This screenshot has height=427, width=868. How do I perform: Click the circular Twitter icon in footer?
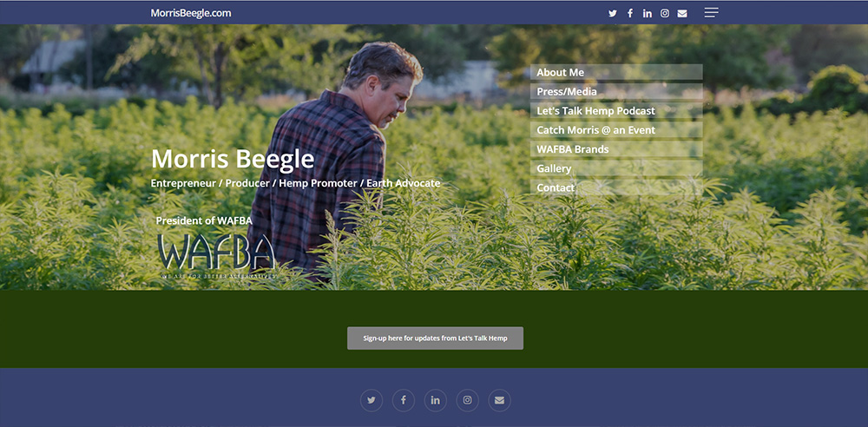tap(372, 400)
